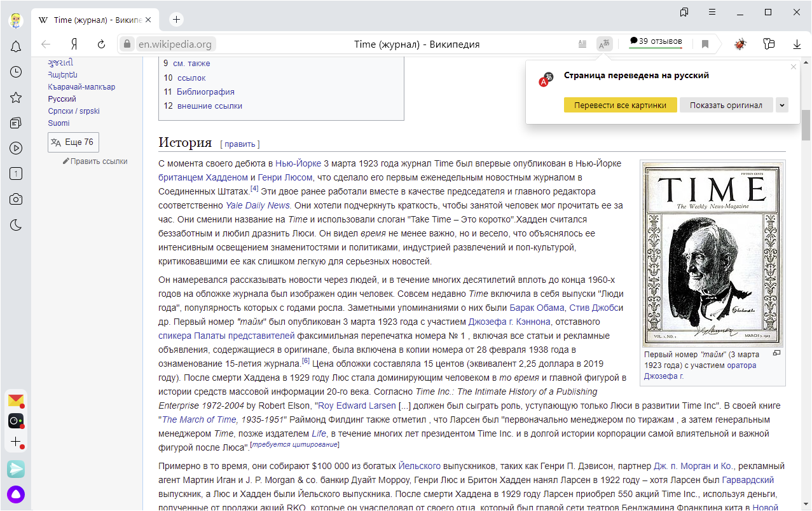Screen dimensions: 812x511
Task: Open Yandex home via the Я icon
Action: point(74,44)
